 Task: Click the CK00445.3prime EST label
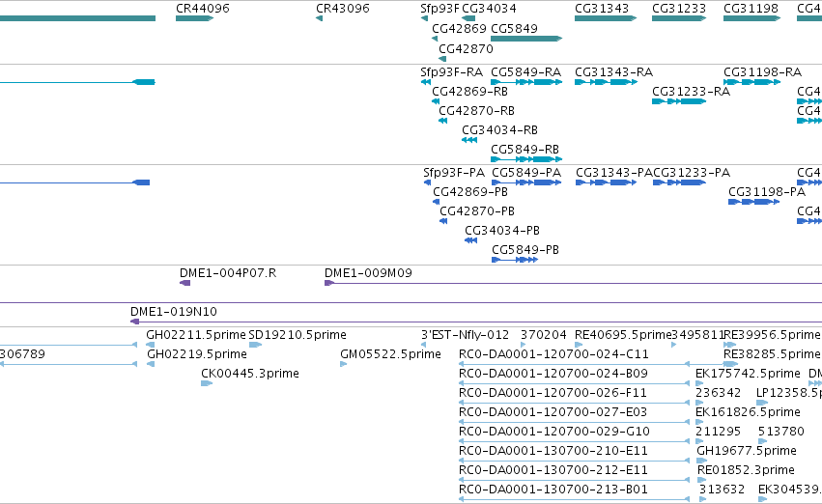coord(250,374)
